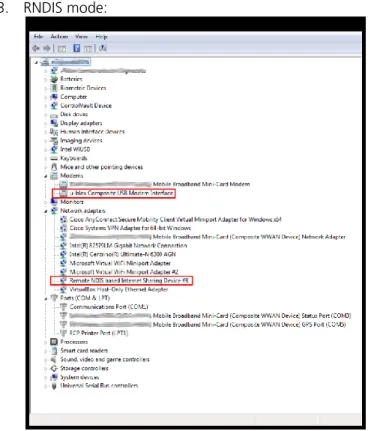
Task: Expand the System devices node
Action: tap(46, 377)
